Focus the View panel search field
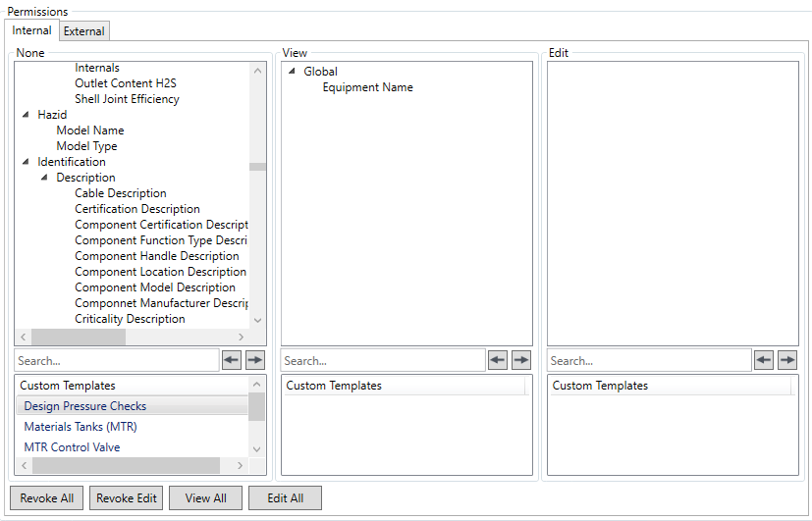The width and height of the screenshot is (812, 521). click(x=383, y=360)
